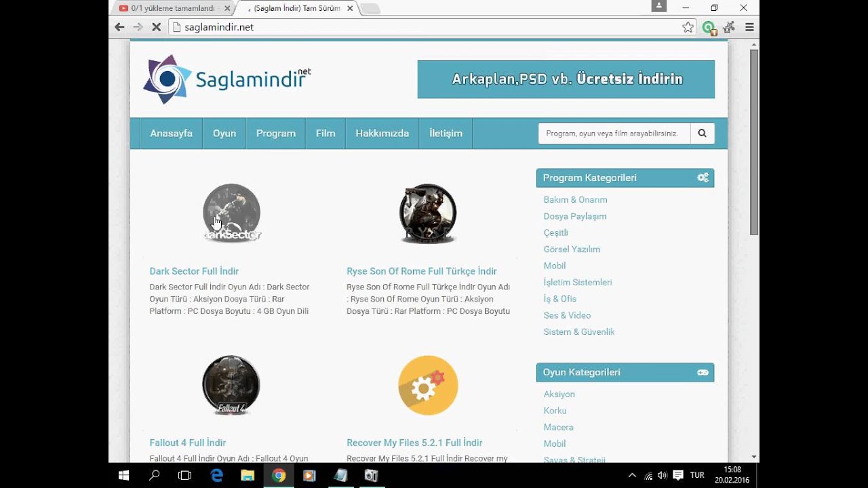Open Sistem & Güvenlik category
Viewport: 868px width, 488px height.
pyautogui.click(x=579, y=332)
